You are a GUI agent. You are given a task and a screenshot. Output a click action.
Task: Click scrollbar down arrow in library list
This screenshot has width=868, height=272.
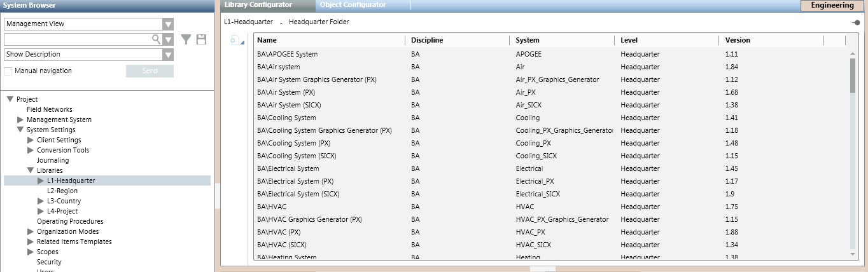(x=853, y=254)
